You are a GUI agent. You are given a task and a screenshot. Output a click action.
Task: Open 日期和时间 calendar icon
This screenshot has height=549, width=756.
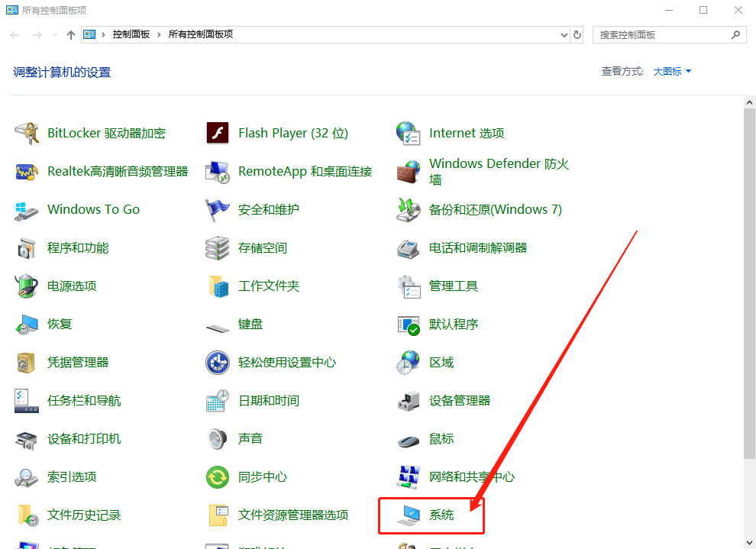point(218,401)
